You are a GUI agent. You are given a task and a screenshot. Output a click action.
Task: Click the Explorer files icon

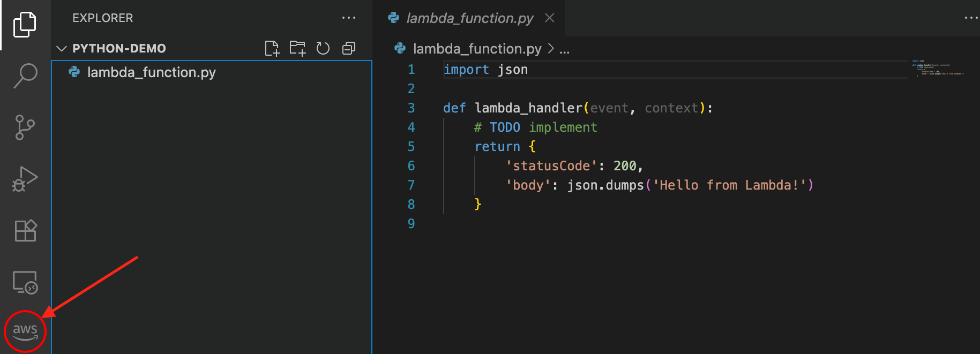pyautogui.click(x=25, y=25)
